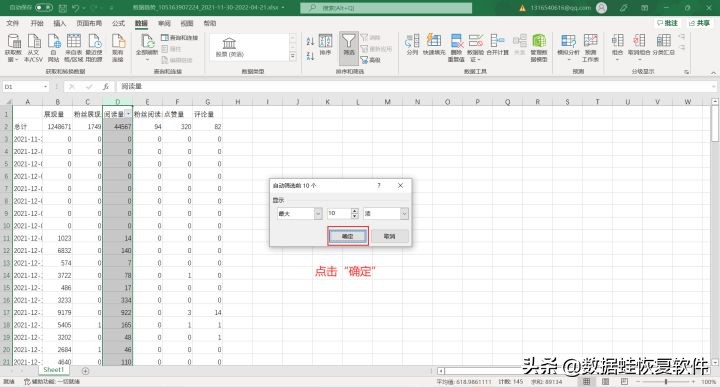Screen dimensions: 720x387
Task: Select the Sheet1 tab
Action: (x=53, y=370)
